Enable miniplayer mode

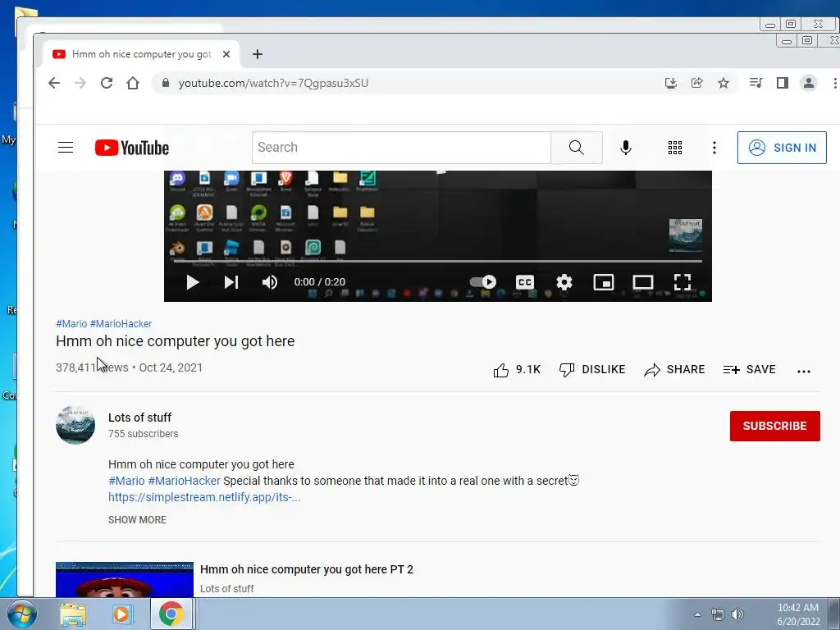coord(604,282)
